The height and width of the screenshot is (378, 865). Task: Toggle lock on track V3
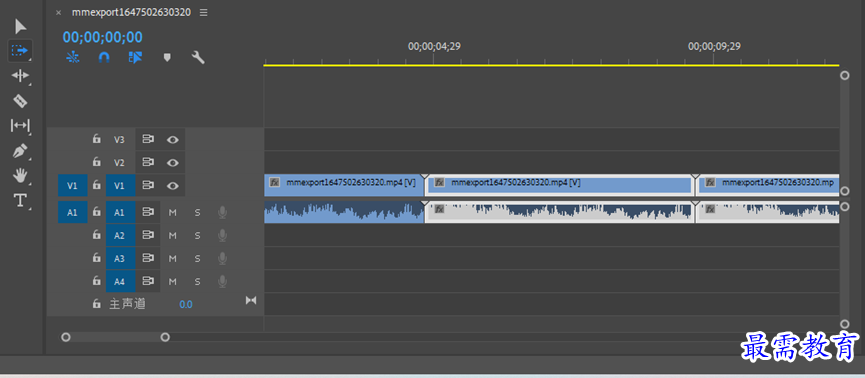[97, 140]
